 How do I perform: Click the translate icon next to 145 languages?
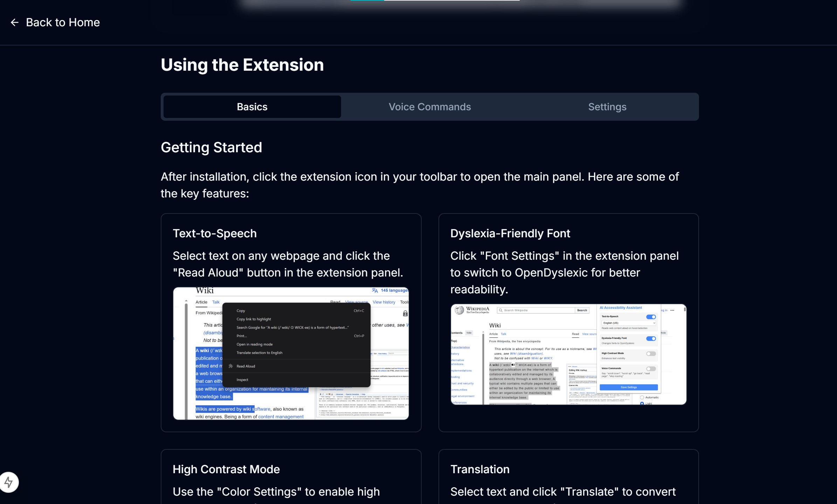(375, 290)
